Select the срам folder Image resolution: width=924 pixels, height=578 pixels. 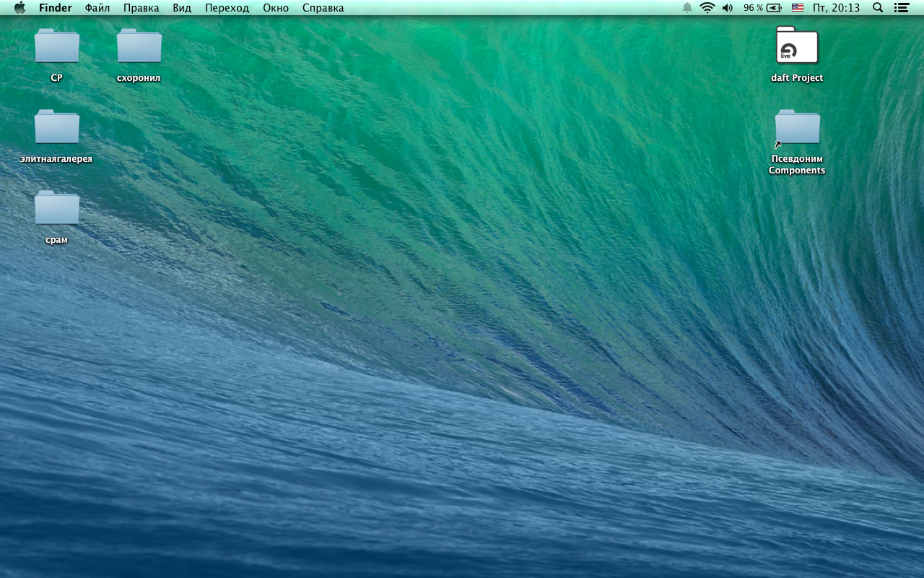point(56,208)
